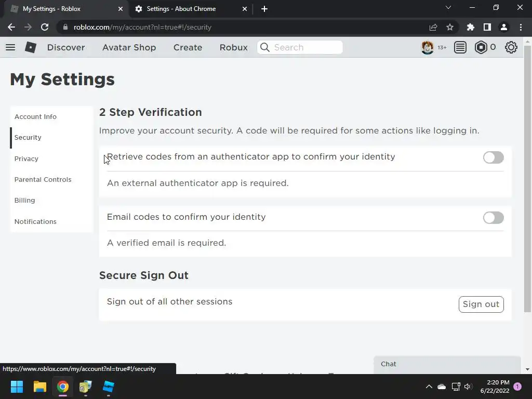Image resolution: width=532 pixels, height=399 pixels.
Task: Open the notification stream icon
Action: coord(460,47)
